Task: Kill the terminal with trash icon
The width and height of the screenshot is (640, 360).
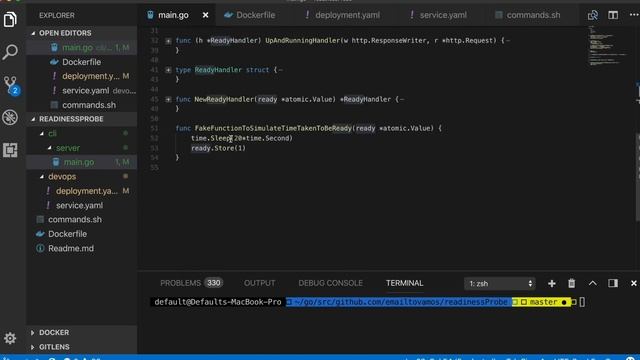Action: click(x=571, y=283)
